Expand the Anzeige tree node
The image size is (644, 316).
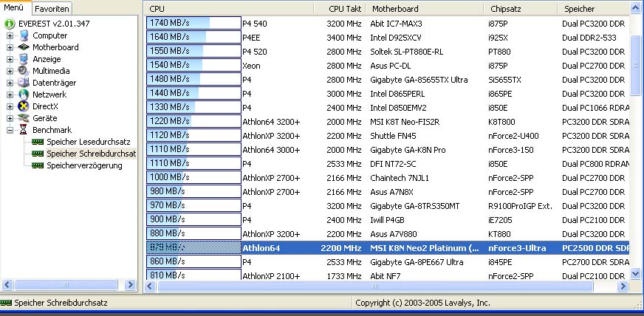pos(10,60)
